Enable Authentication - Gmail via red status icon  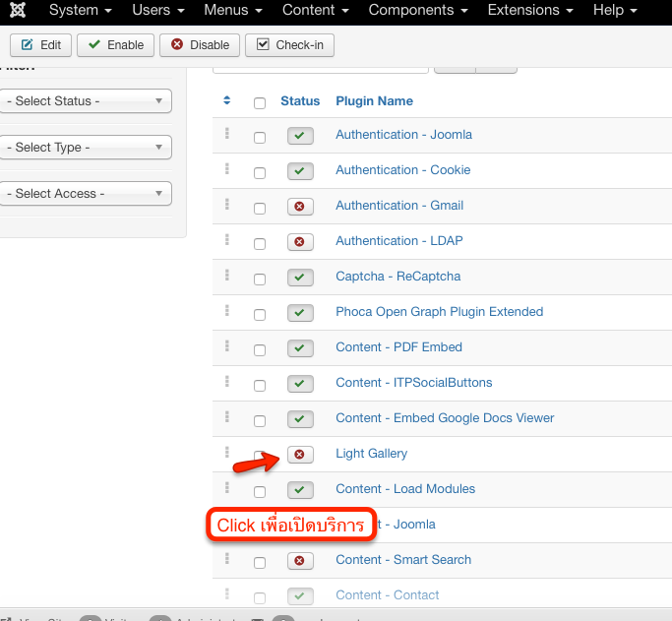pos(300,207)
